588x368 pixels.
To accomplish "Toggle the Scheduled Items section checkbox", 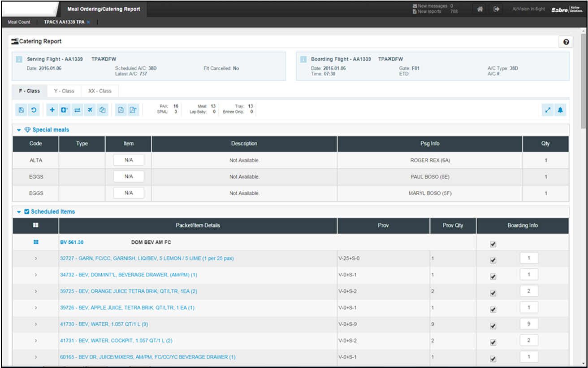I will pos(27,211).
